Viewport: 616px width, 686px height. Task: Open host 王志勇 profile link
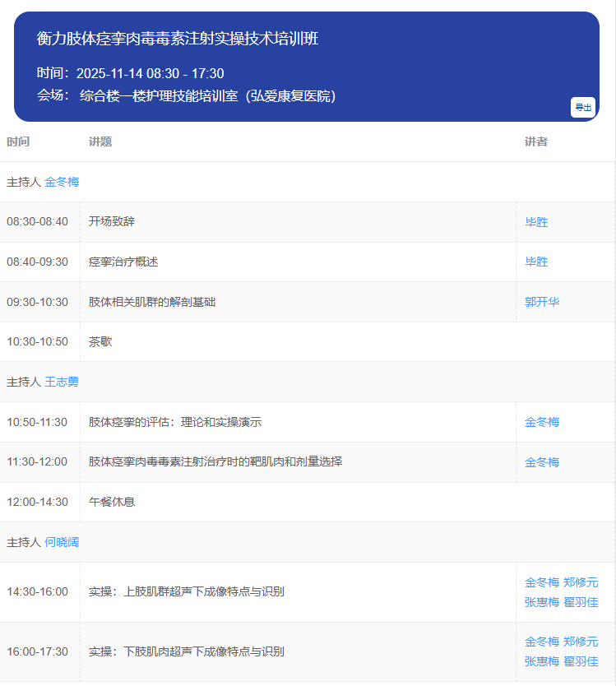point(62,382)
